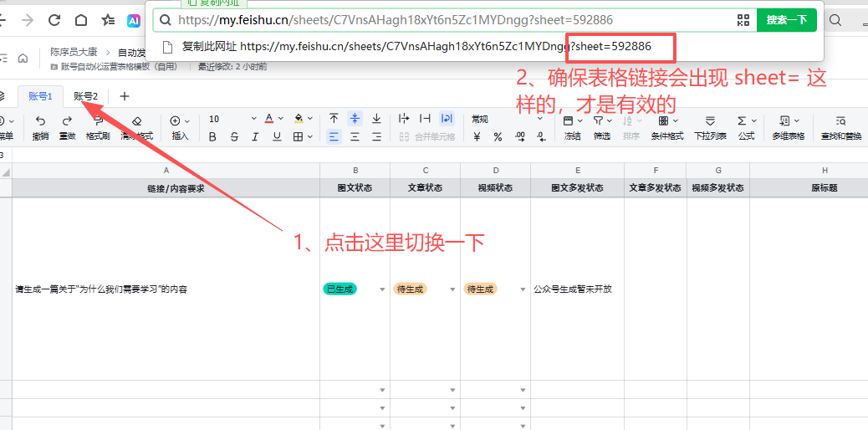The height and width of the screenshot is (430, 868).
Task: Toggle text wrap mode
Action: pyautogui.click(x=447, y=119)
